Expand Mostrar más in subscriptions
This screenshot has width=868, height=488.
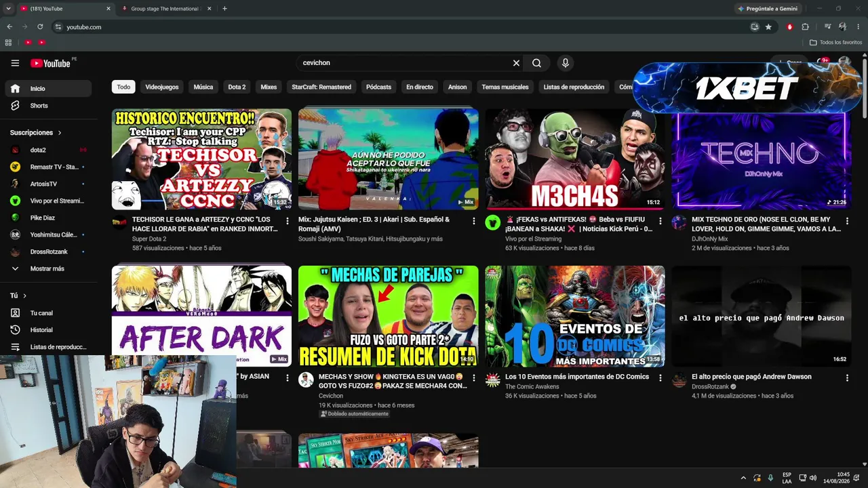tap(47, 268)
